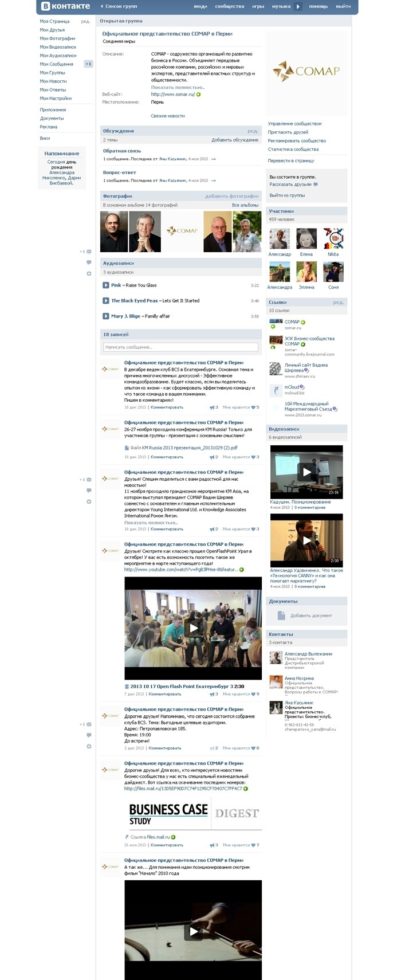Open Статистика сообщества
The image size is (401, 980).
coord(293,149)
